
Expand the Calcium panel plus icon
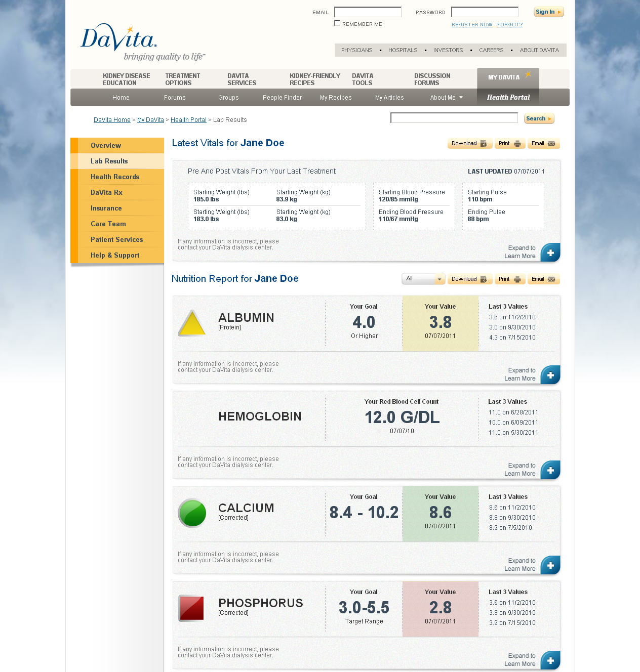click(550, 565)
